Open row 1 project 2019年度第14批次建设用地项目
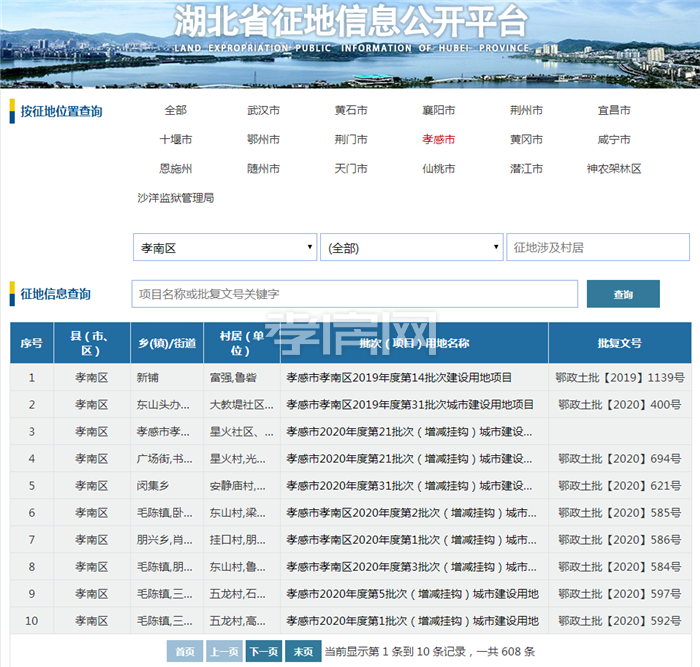700x667 pixels. 399,378
